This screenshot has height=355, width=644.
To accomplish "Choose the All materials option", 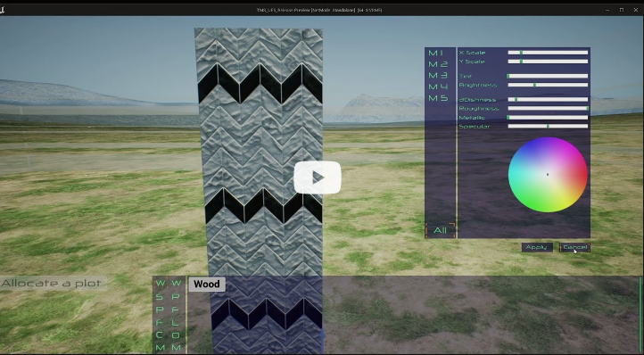I will point(440,230).
